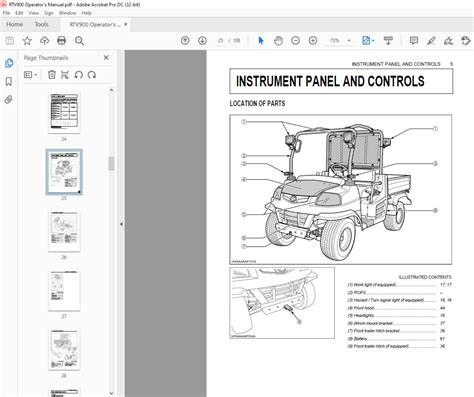Click 'LOCATION OF PARTS' subheading
The width and height of the screenshot is (474, 397).
click(x=257, y=103)
